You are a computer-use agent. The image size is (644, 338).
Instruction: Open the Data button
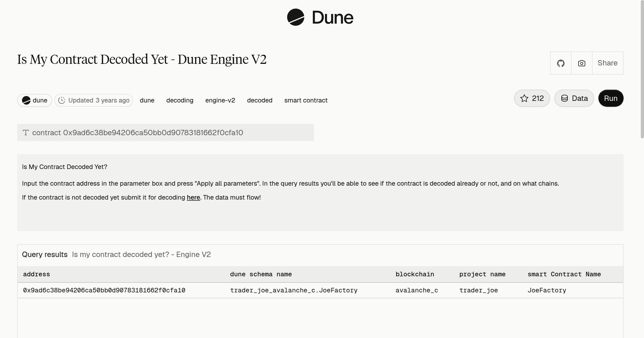point(574,98)
